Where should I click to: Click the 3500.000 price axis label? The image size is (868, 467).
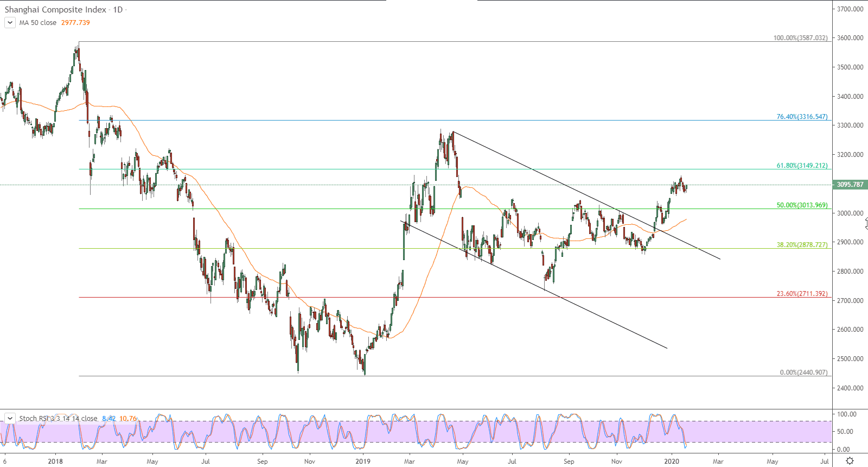[850, 67]
